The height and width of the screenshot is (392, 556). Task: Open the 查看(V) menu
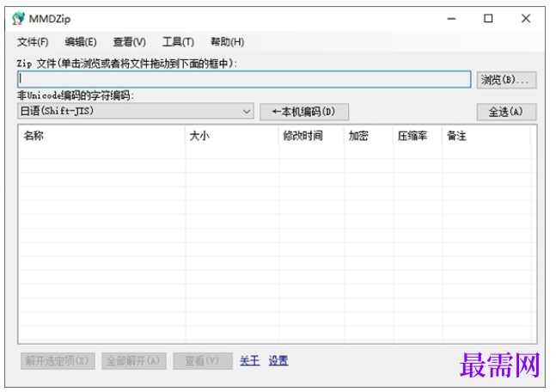click(x=130, y=42)
